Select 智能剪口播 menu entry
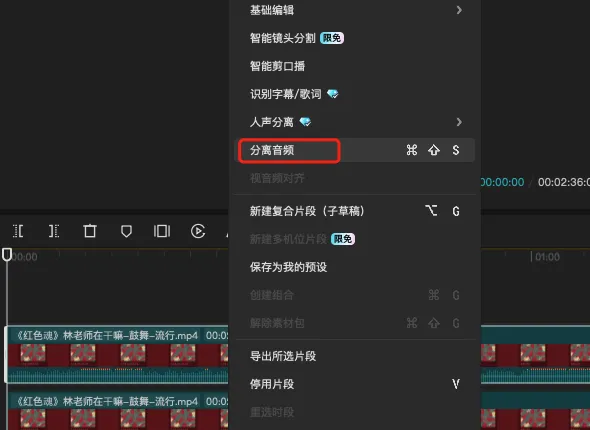This screenshot has height=430, width=590. [354, 66]
